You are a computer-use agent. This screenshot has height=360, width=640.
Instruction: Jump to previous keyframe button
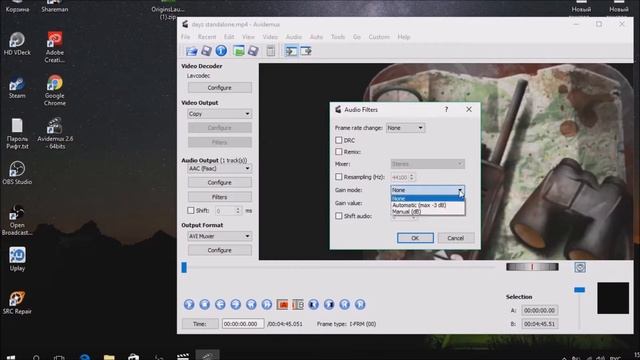click(251, 304)
